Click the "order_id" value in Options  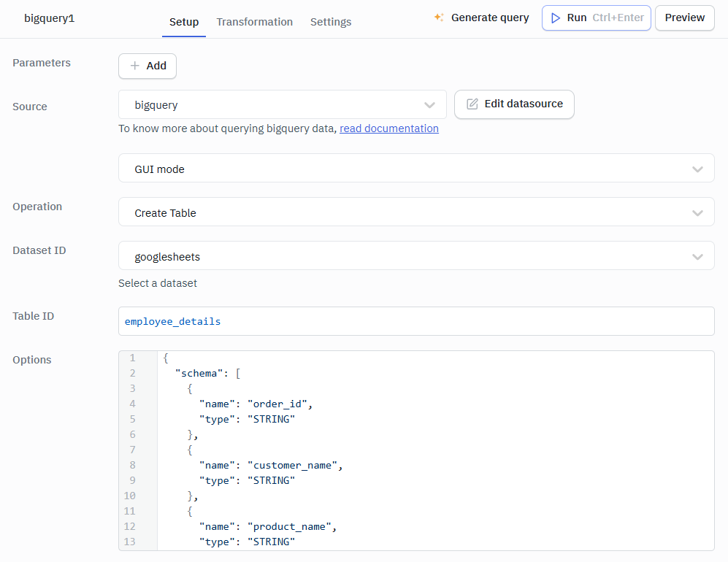[277, 404]
